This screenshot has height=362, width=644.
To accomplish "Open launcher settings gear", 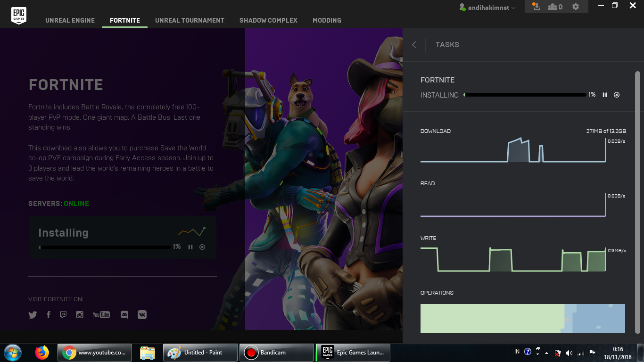I will (x=576, y=7).
